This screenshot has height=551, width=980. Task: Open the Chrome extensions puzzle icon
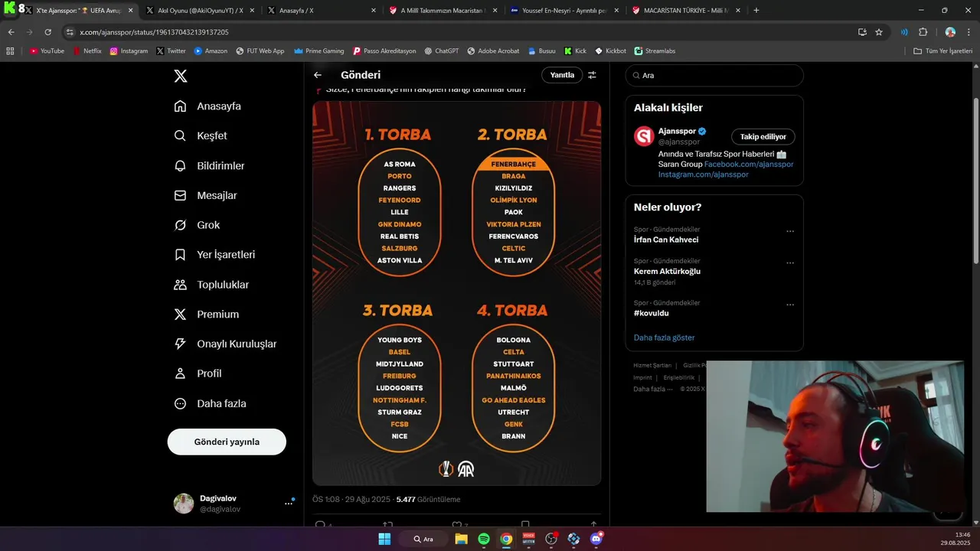(923, 32)
